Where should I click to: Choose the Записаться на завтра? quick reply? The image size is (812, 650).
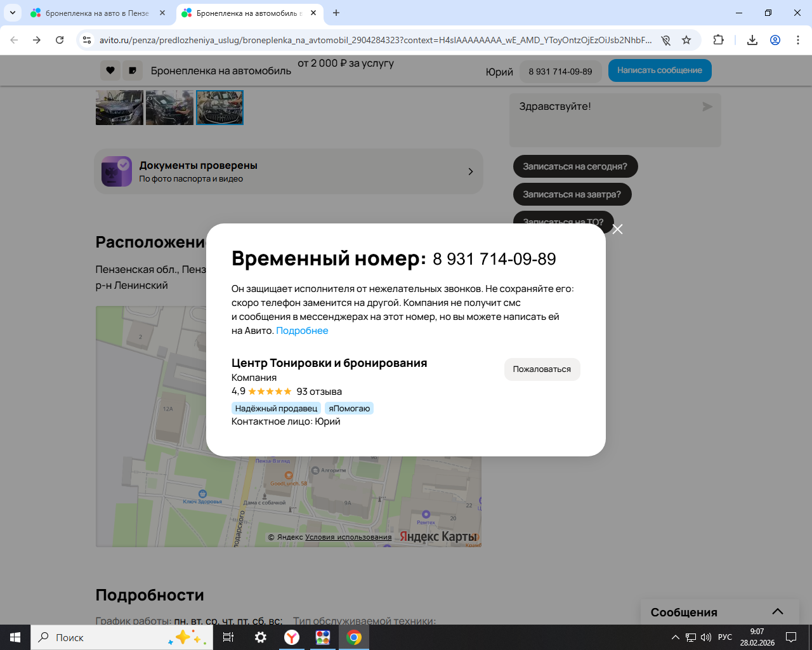point(572,194)
